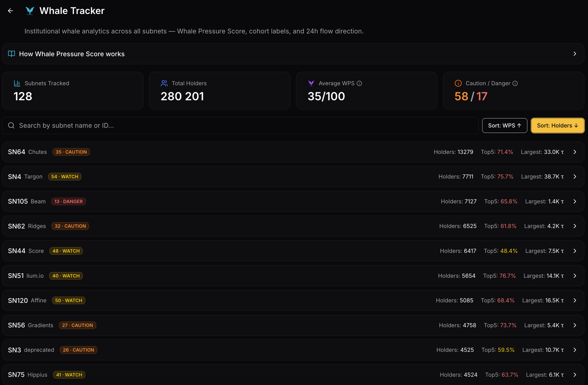Click the purple whale icon in Average WPS
This screenshot has width=588, height=385.
tap(311, 83)
